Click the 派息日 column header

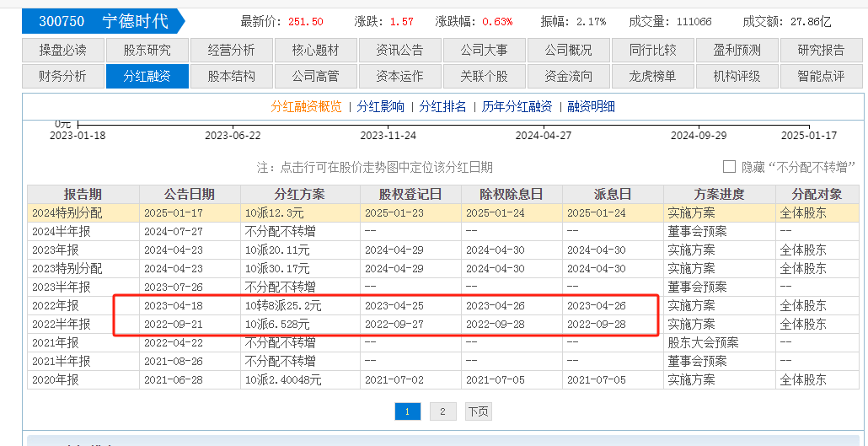(613, 195)
